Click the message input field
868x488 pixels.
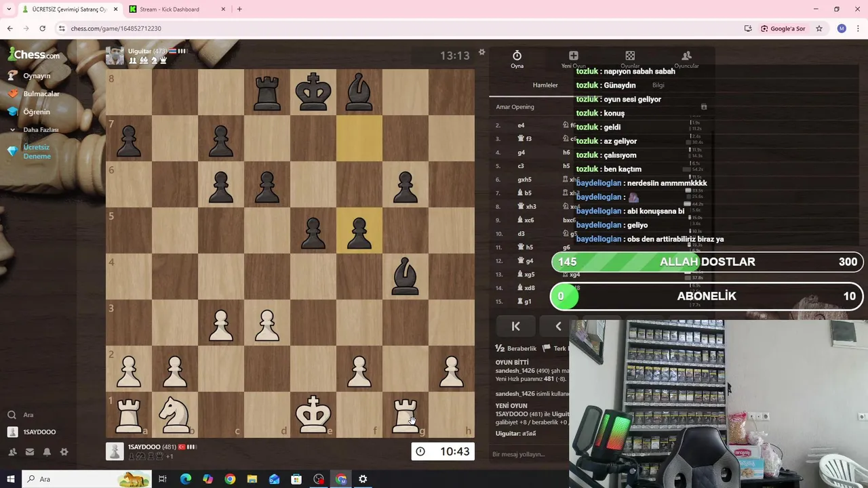(529, 454)
